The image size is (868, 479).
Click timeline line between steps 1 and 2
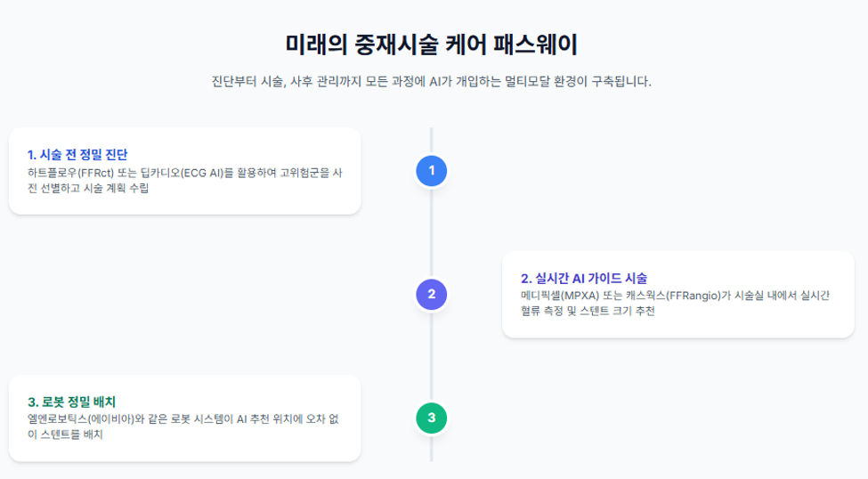pyautogui.click(x=431, y=232)
